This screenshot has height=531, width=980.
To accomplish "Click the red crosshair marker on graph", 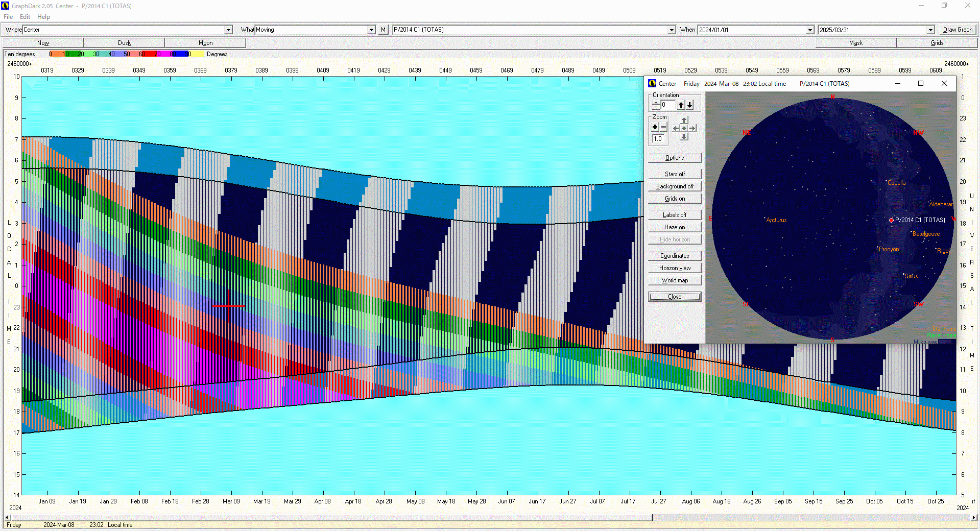I will (x=228, y=306).
